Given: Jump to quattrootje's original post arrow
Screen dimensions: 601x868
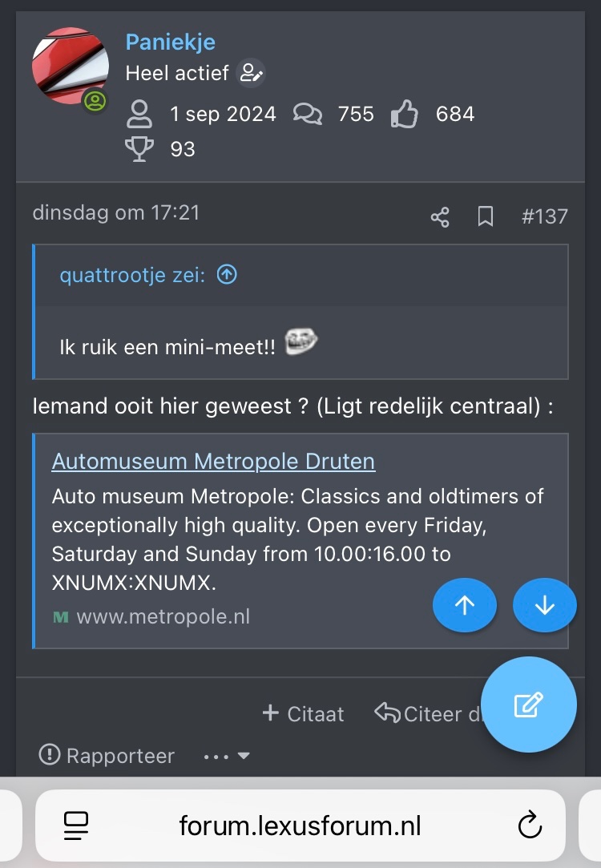Looking at the screenshot, I should coord(228,275).
